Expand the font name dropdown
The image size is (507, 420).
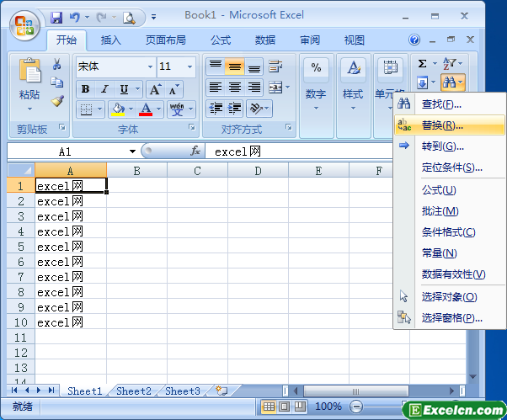[150, 66]
